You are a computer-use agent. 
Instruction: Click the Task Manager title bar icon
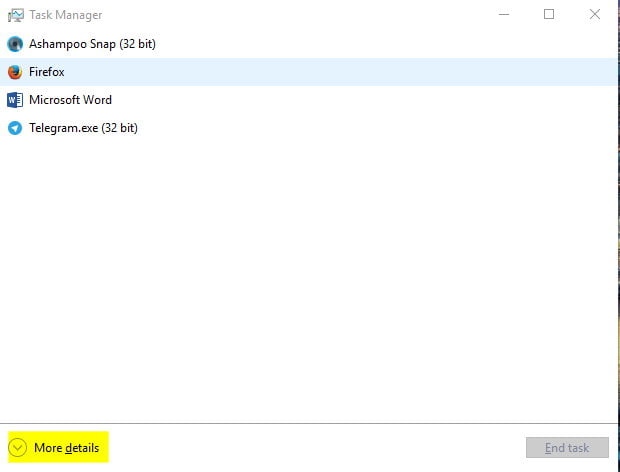tap(15, 16)
